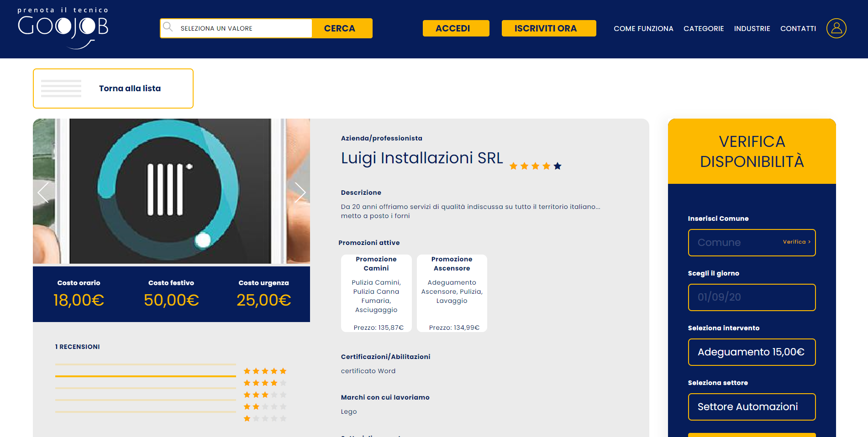
Task: Click the one-star review row
Action: coord(265,418)
